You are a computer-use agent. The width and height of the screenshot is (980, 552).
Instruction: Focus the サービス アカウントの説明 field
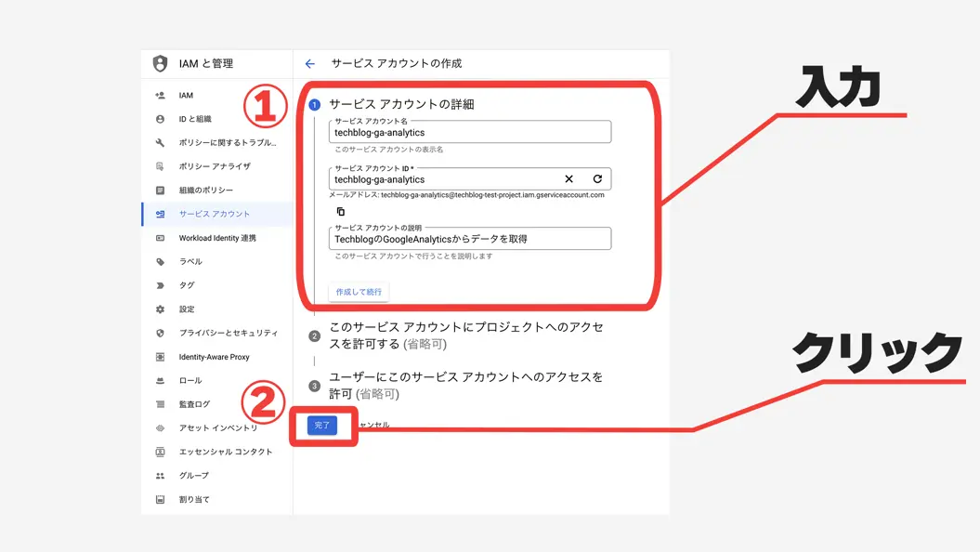click(x=470, y=239)
